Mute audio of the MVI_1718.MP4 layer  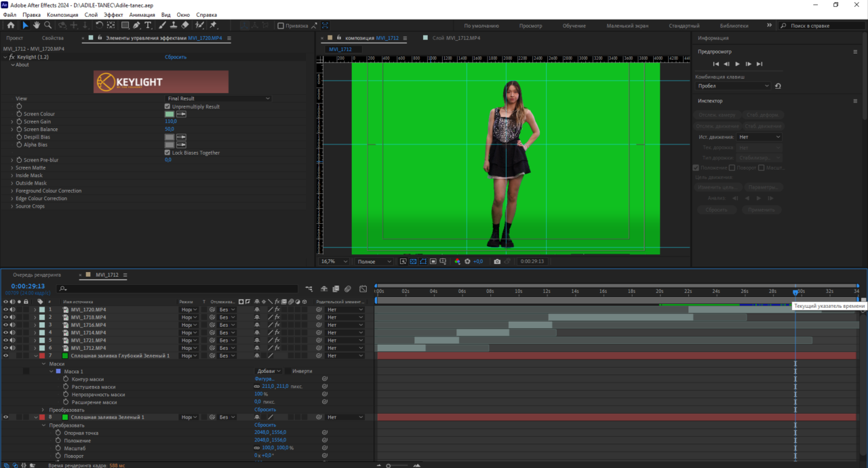(x=12, y=317)
